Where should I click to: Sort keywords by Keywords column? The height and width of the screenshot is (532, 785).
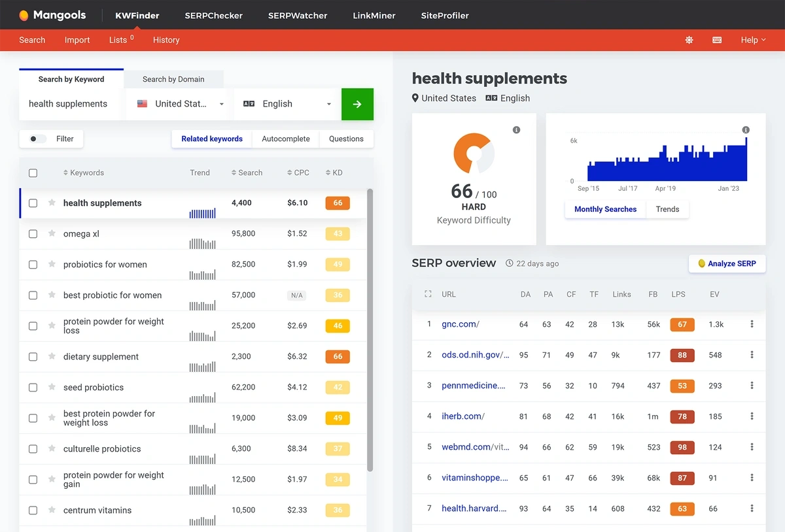[x=84, y=173]
